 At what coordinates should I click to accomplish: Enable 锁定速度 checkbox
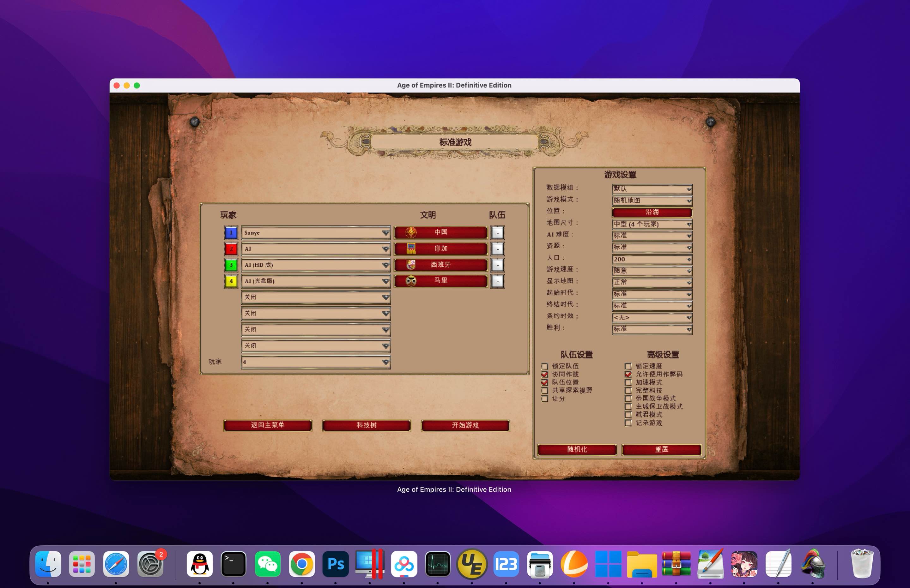(628, 366)
